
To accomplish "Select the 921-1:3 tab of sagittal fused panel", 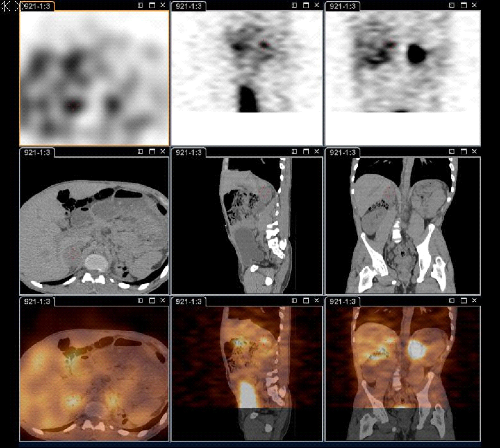I will pyautogui.click(x=189, y=302).
